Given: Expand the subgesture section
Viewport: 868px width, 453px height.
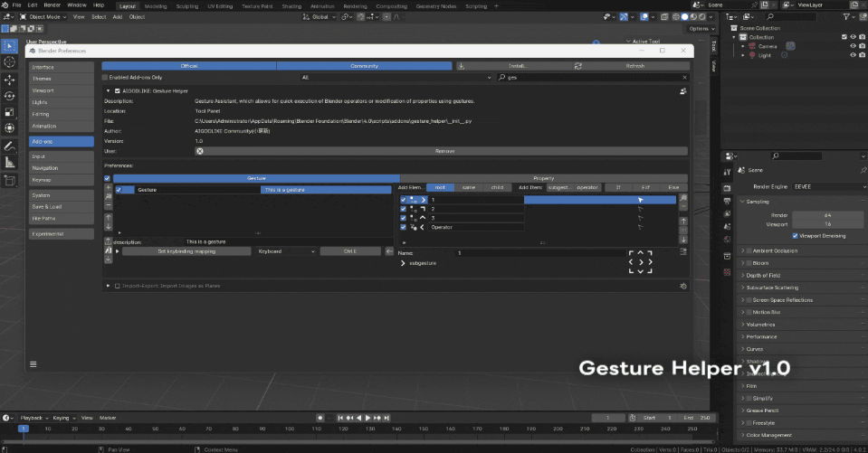Looking at the screenshot, I should click(x=403, y=263).
